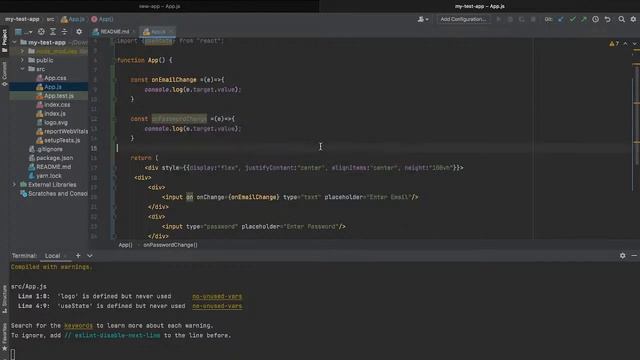Image resolution: width=640 pixels, height=360 pixels.
Task: Click the Stop icon in toolbar
Action: coord(533,19)
